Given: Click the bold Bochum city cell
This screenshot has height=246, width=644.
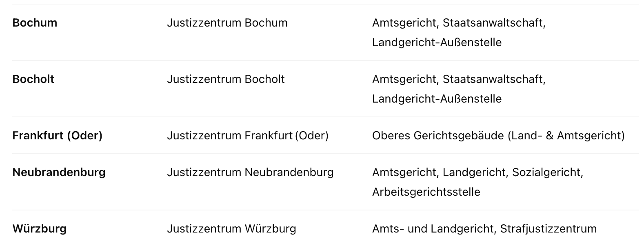Looking at the screenshot, I should click(35, 23).
